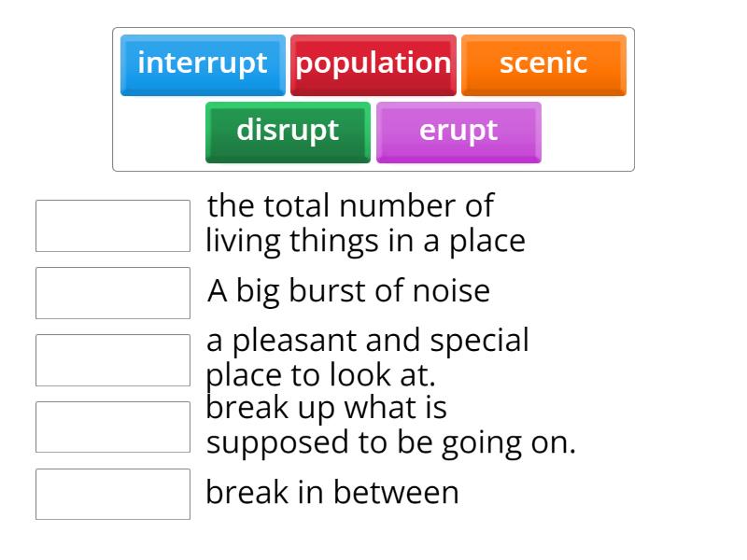The height and width of the screenshot is (560, 747).
Task: Select the text 'A big burst of noise'
Action: click(x=348, y=291)
